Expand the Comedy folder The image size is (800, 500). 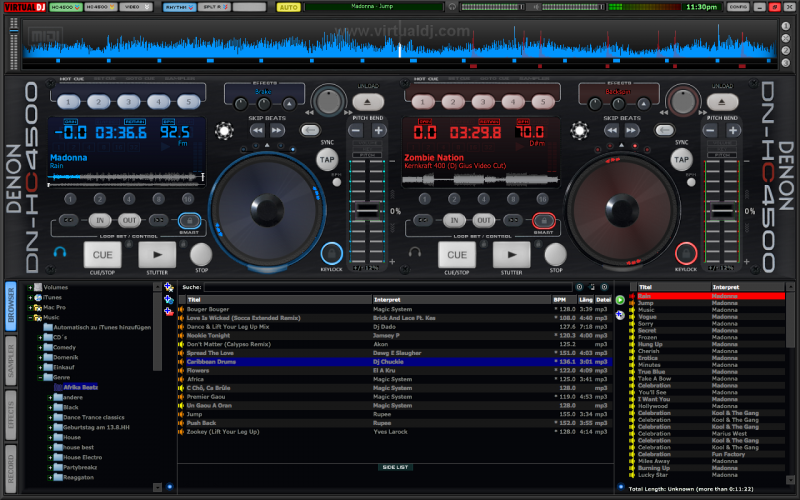40,347
